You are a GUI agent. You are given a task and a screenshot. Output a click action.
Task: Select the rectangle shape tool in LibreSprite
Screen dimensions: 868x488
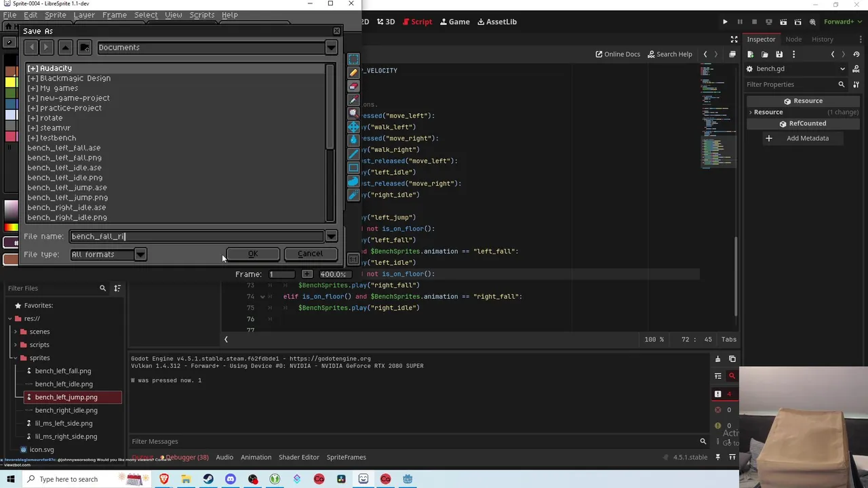353,168
